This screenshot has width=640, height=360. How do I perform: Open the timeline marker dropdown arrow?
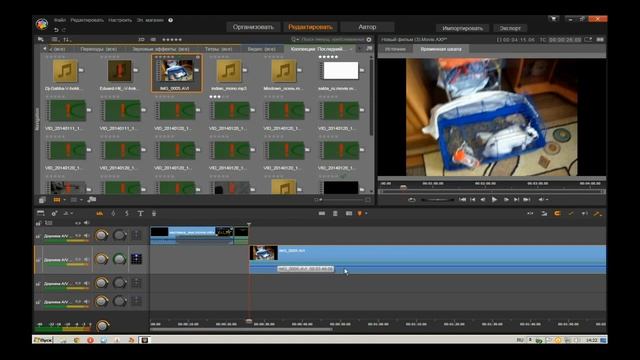click(x=366, y=213)
